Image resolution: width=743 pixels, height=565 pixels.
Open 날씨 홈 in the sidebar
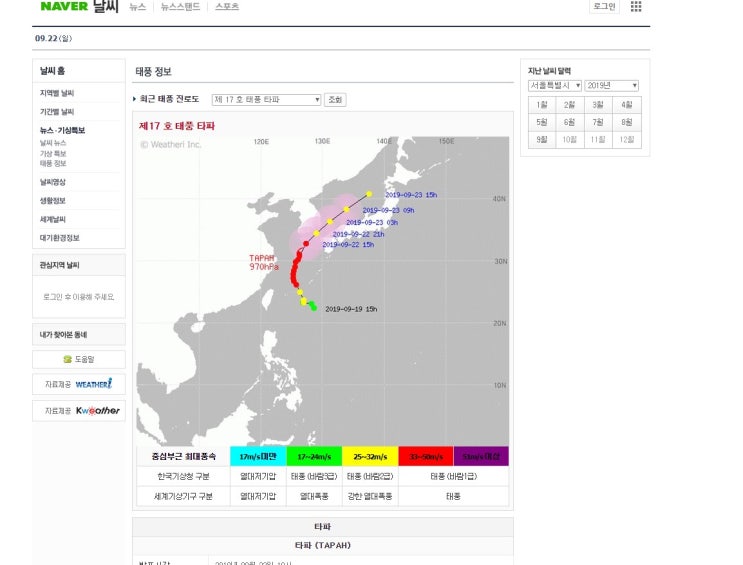53,71
